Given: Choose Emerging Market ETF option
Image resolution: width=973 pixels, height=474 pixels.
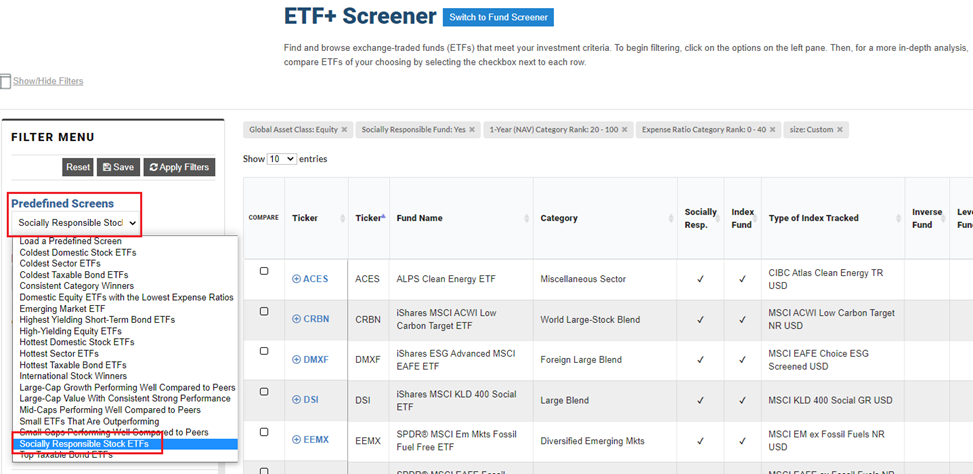Looking at the screenshot, I should [125, 308].
